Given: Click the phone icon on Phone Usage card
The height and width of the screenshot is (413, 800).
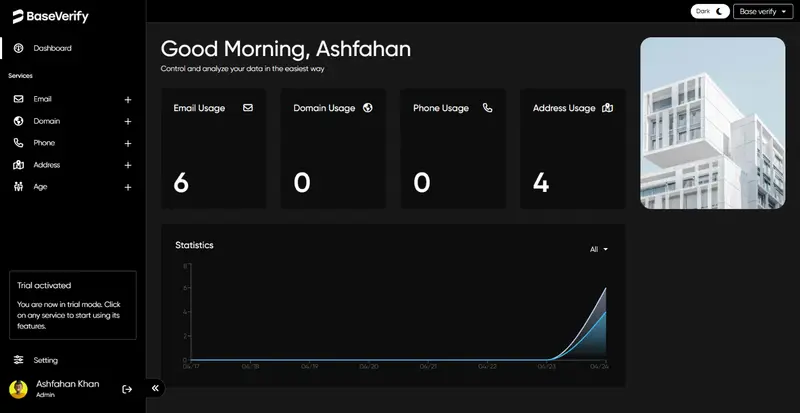Looking at the screenshot, I should [487, 108].
